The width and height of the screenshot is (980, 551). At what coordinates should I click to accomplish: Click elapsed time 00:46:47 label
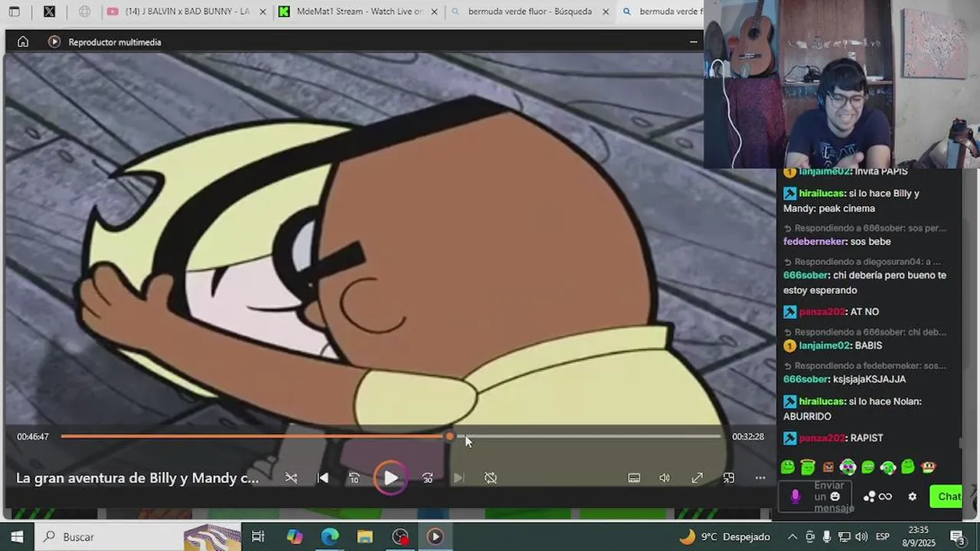(33, 437)
